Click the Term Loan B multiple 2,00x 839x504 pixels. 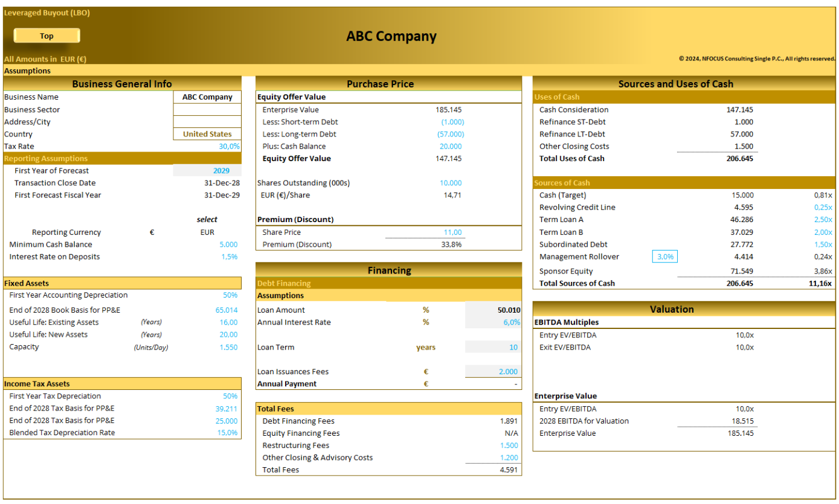[x=823, y=232]
